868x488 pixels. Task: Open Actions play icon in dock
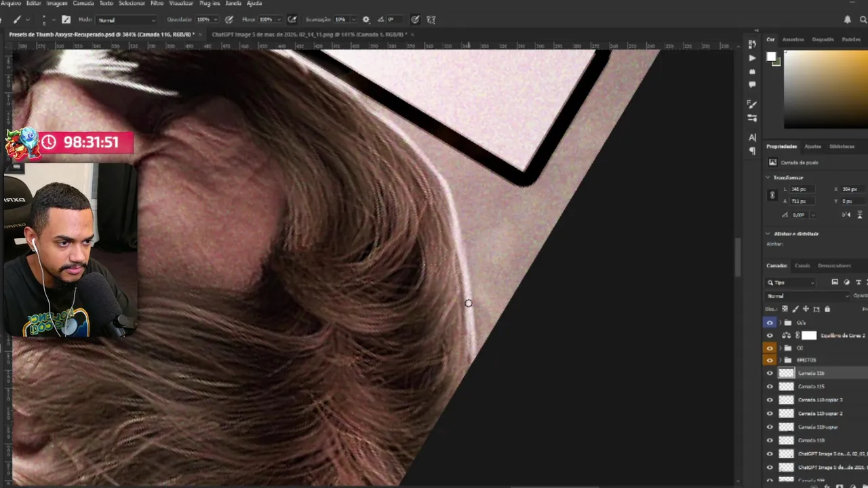(752, 58)
